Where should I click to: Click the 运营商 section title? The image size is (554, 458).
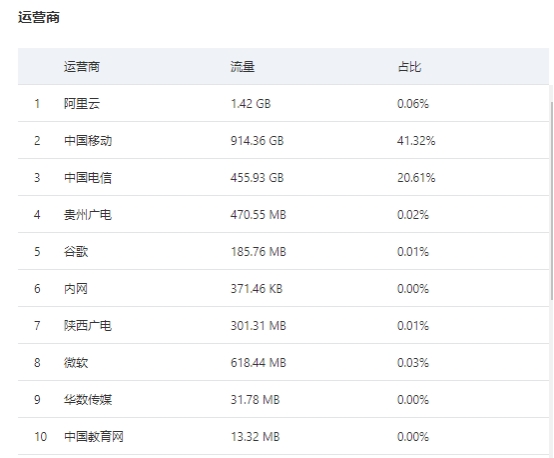point(39,17)
